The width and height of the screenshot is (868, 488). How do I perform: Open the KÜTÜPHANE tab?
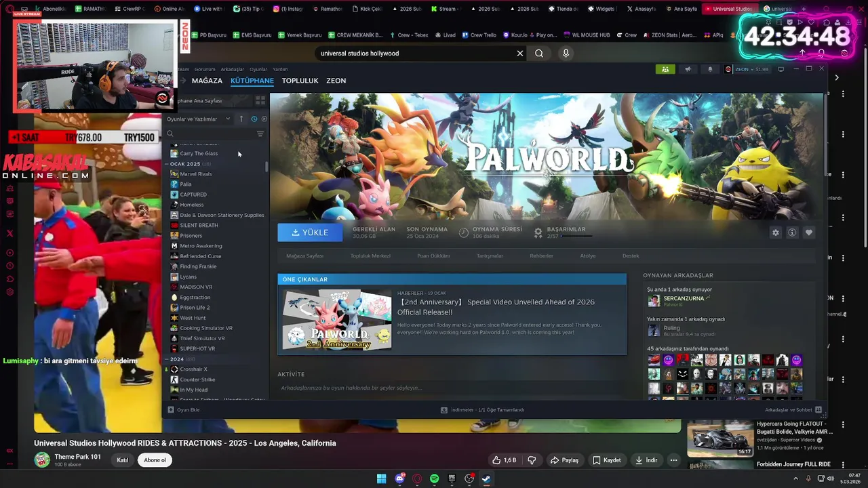[x=252, y=81]
